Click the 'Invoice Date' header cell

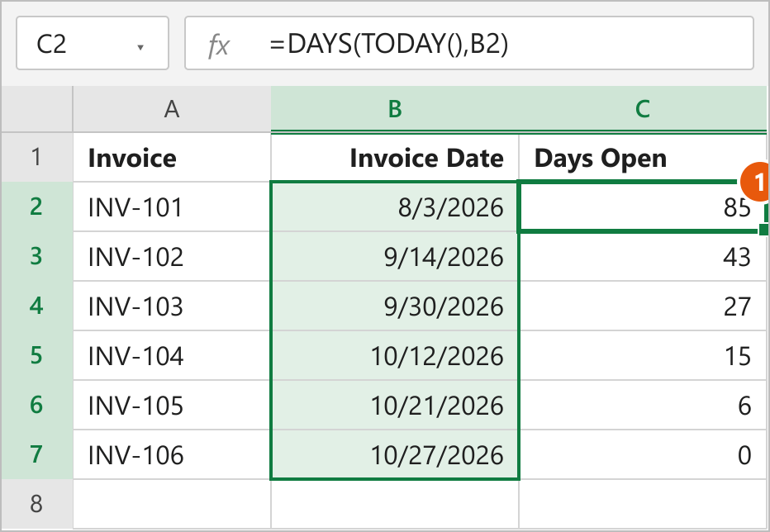tap(395, 157)
